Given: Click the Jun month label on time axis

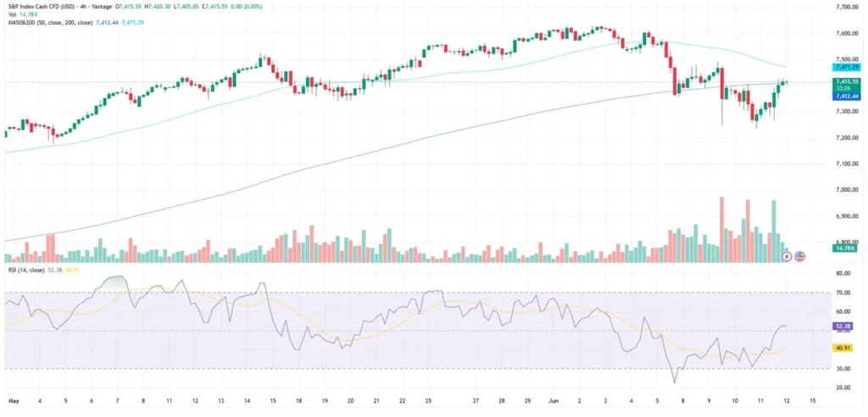Looking at the screenshot, I should pos(554,399).
